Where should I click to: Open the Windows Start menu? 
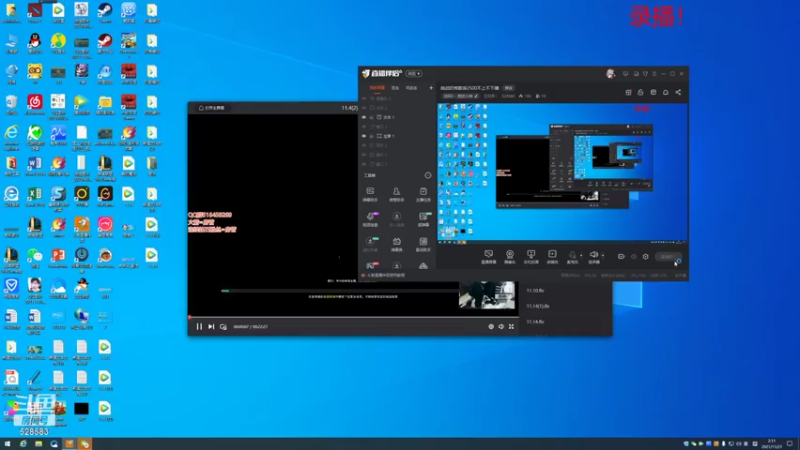[7, 444]
